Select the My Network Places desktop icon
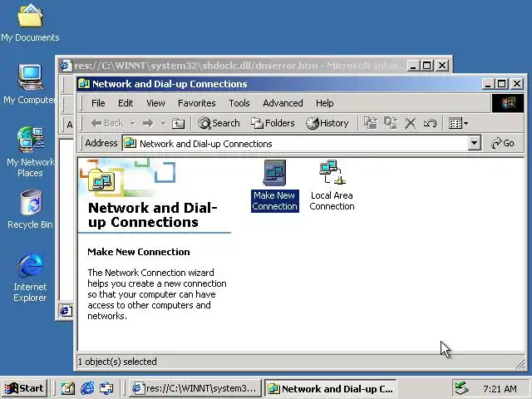Image resolution: width=532 pixels, height=399 pixels. point(30,152)
